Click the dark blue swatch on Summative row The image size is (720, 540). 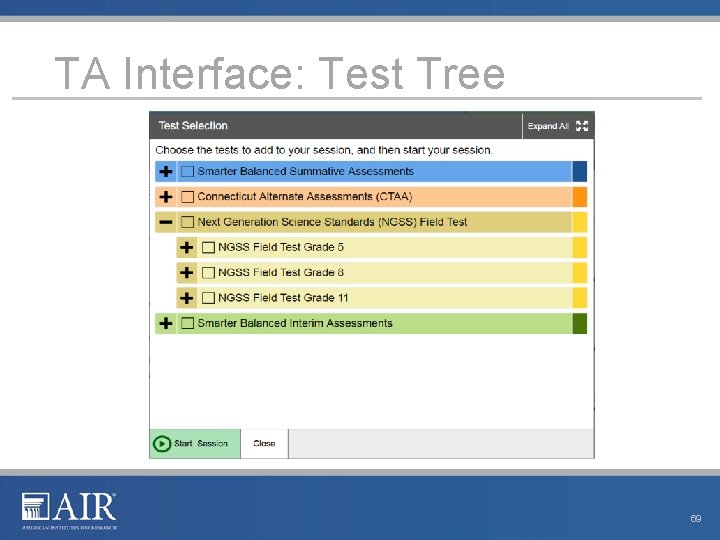coord(579,171)
